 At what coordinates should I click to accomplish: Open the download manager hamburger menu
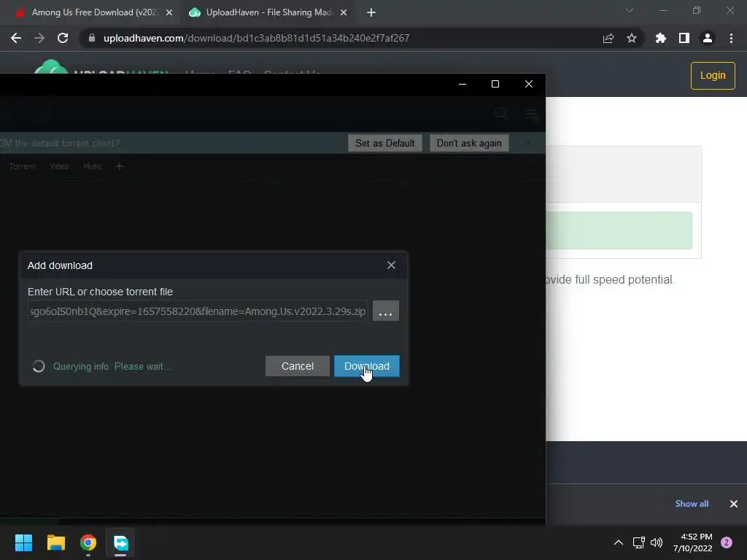pos(531,114)
